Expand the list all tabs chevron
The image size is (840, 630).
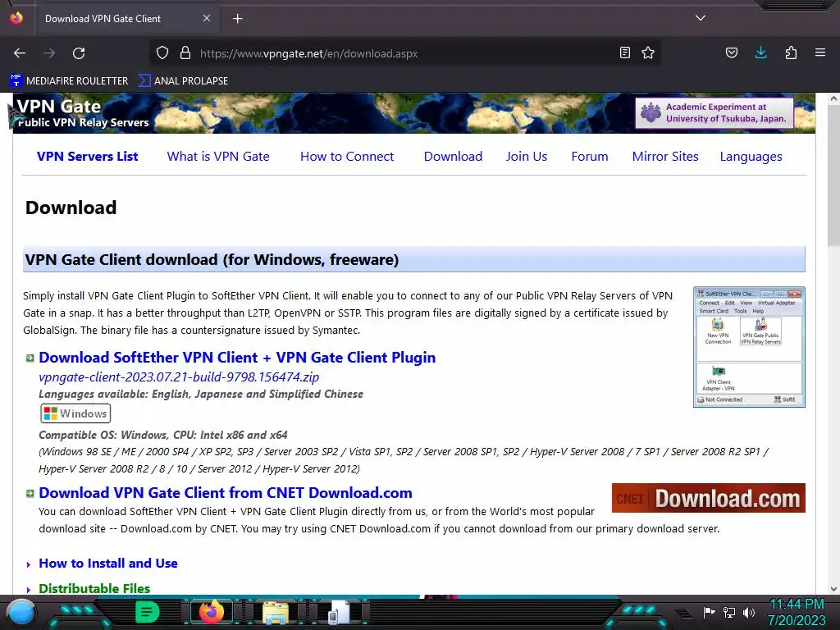coord(701,18)
